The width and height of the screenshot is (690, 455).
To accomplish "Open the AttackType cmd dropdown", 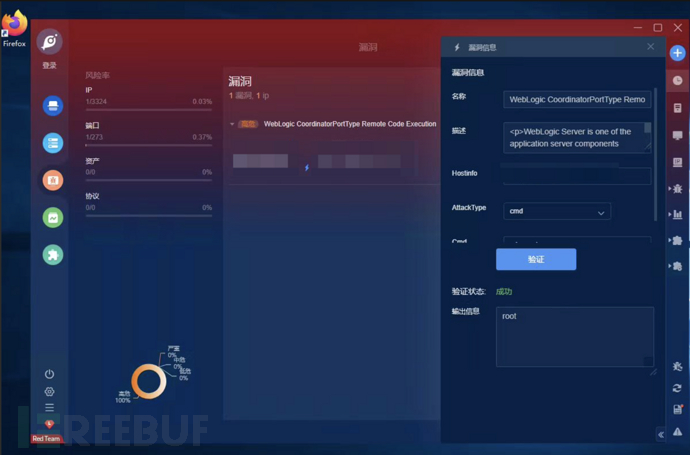I will point(557,211).
